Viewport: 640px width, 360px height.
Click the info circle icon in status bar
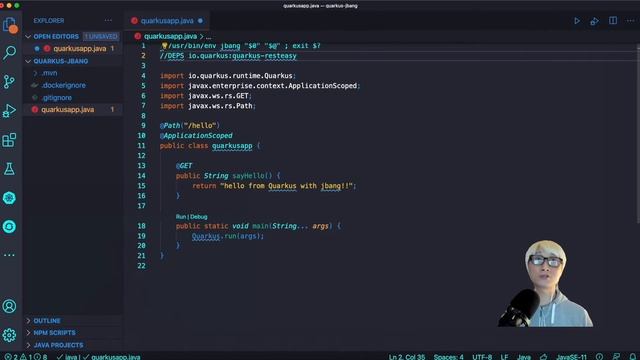tap(599, 357)
